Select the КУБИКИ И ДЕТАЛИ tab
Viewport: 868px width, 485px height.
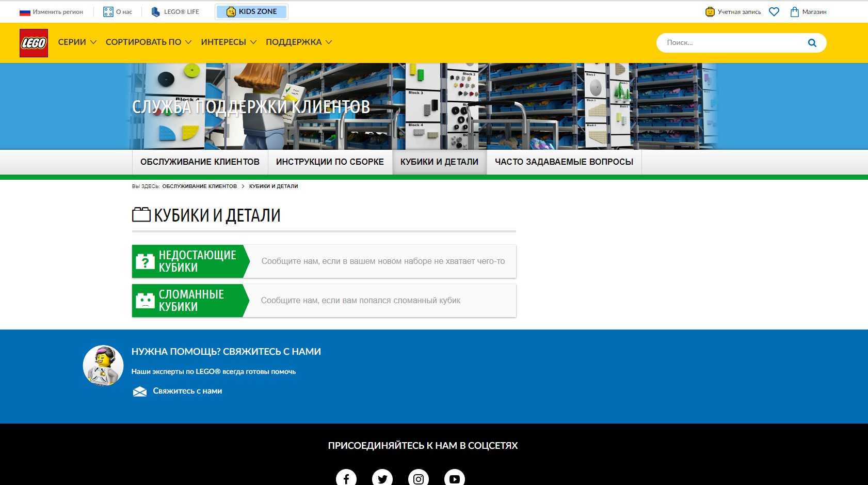coord(439,162)
